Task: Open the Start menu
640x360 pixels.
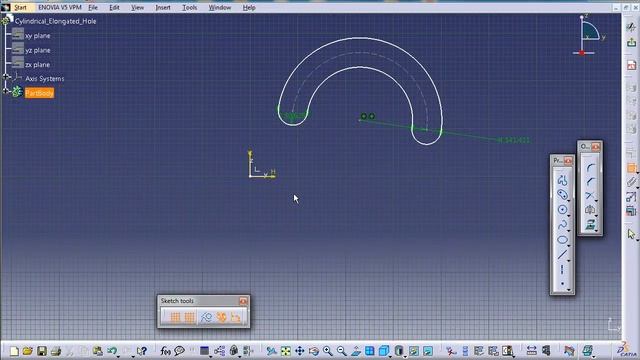Action: (20, 7)
